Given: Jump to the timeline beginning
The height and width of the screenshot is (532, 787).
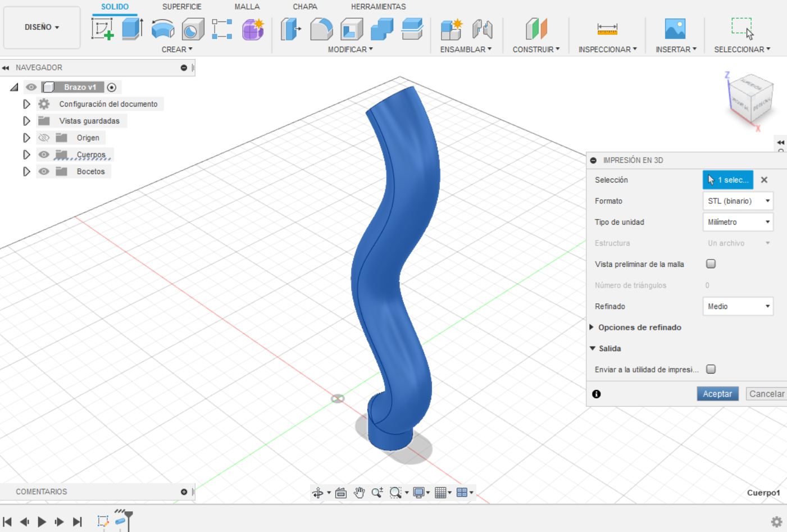Looking at the screenshot, I should pos(7,522).
